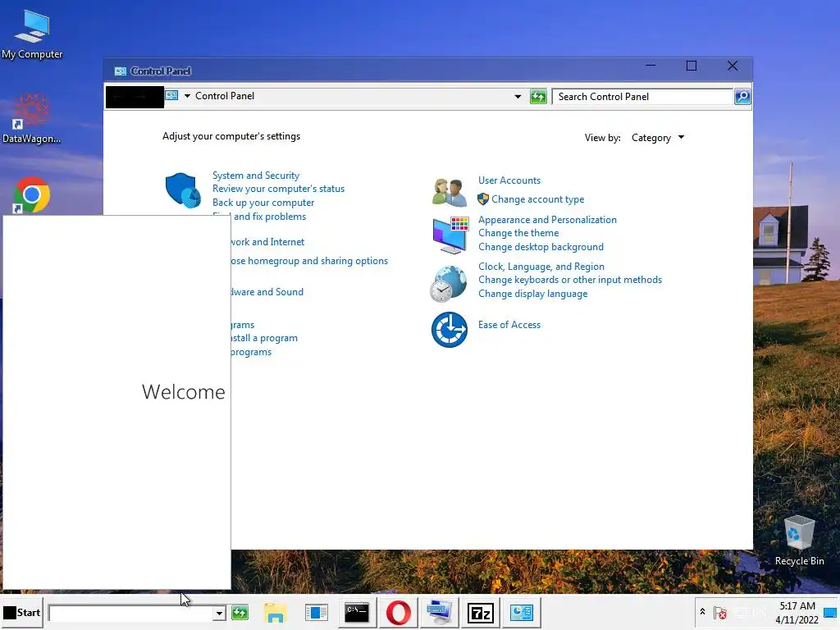Screen dimensions: 840x630
Task: Click the search magnifier button in Control Panel
Action: pyautogui.click(x=742, y=97)
